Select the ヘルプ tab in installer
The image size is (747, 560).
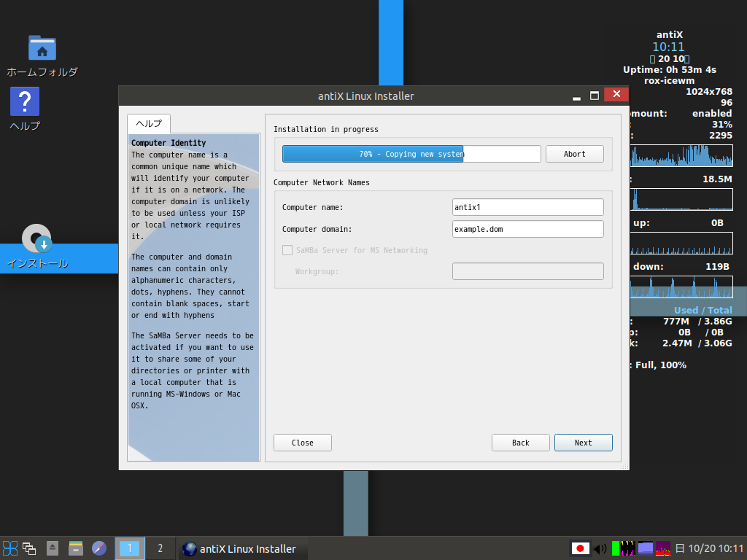(149, 123)
